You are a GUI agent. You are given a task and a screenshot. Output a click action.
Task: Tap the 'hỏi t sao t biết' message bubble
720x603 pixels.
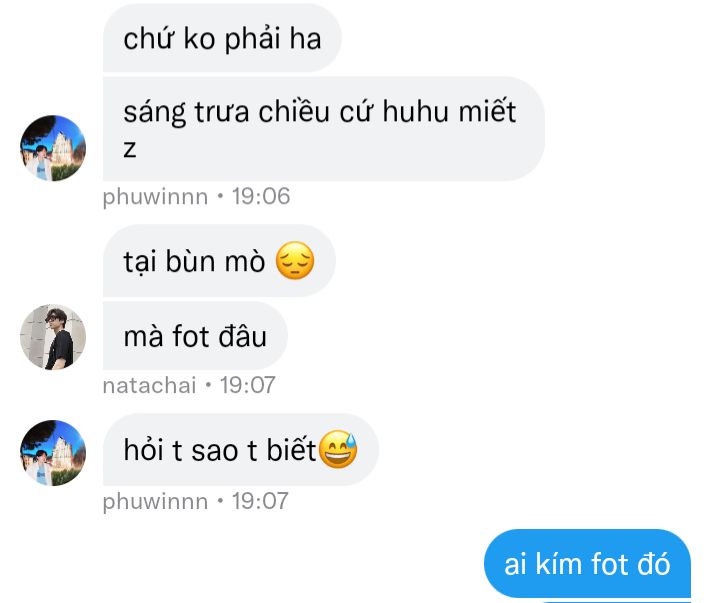point(241,450)
